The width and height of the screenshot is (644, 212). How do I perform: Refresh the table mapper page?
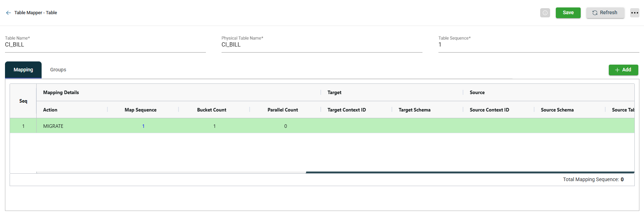[605, 13]
